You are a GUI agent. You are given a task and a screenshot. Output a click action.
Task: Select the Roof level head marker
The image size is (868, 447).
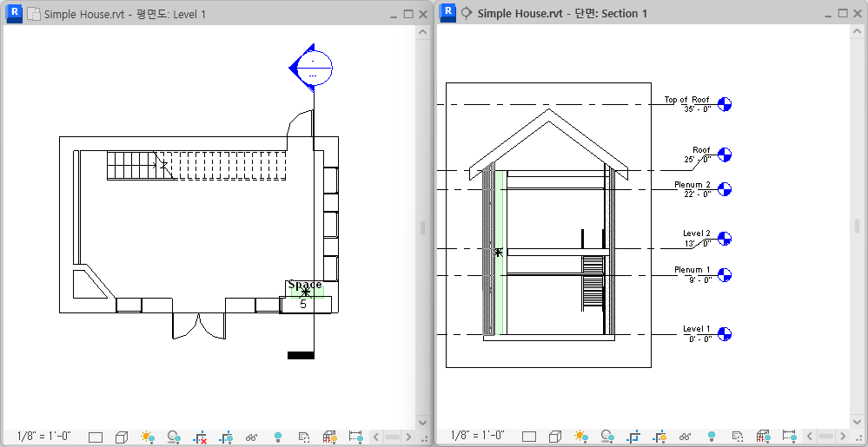pos(724,154)
